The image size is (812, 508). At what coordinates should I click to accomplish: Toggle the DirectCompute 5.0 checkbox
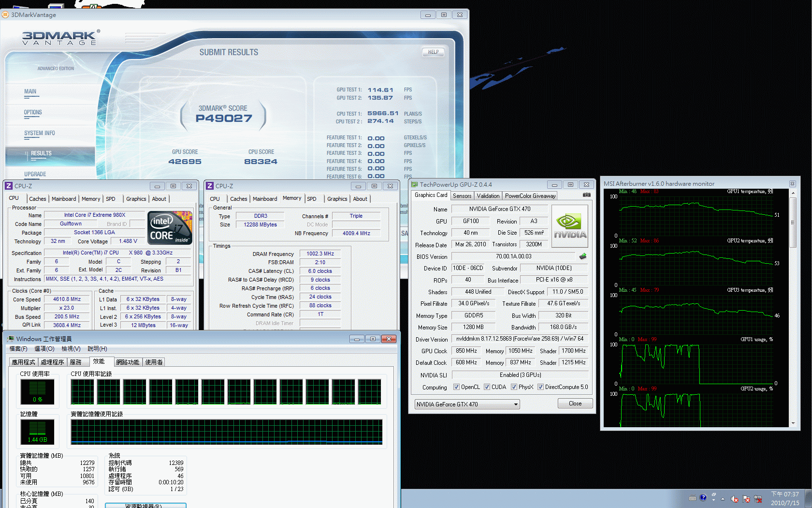coord(540,387)
